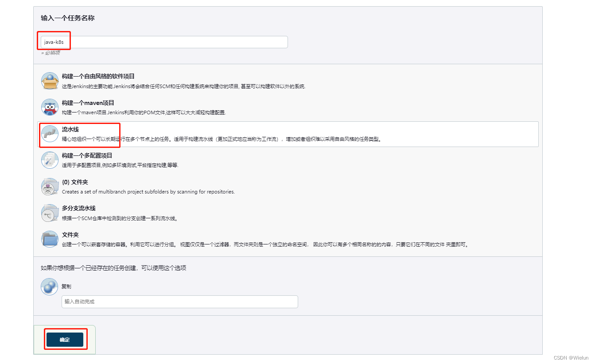Click the description starting 创建一个可以嵌套存储的容器
The height and width of the screenshot is (364, 595).
(265, 244)
